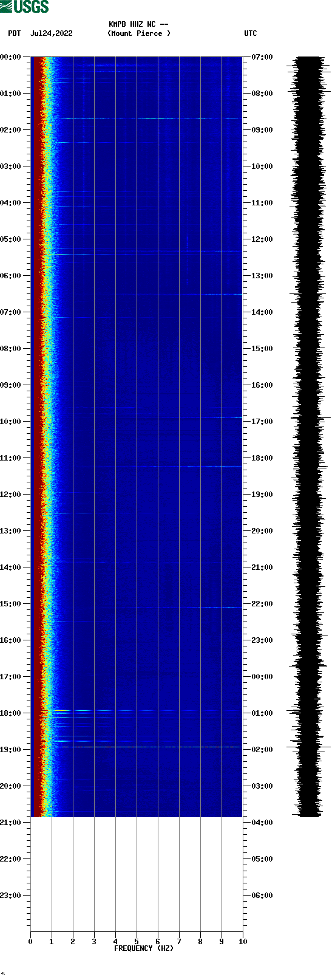Screen dimensions: 335x980
Task: Click the seismogram waveform spike near 02:00 UTC
Action: [x=310, y=746]
